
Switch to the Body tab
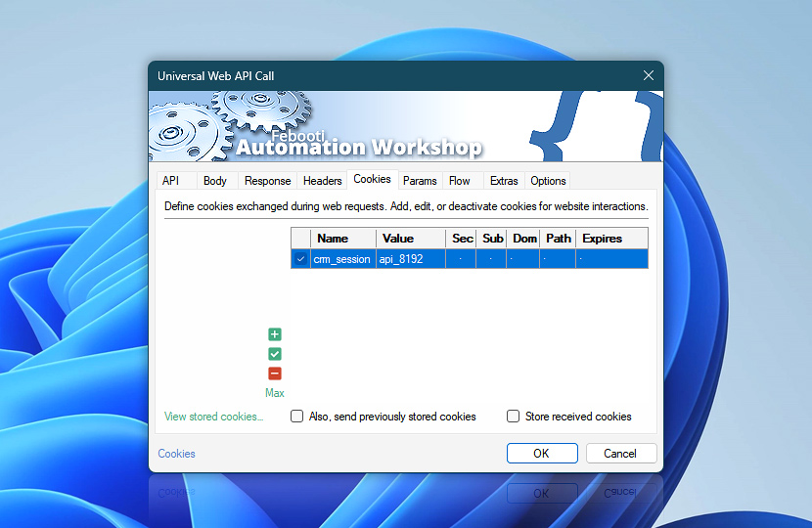coord(215,181)
